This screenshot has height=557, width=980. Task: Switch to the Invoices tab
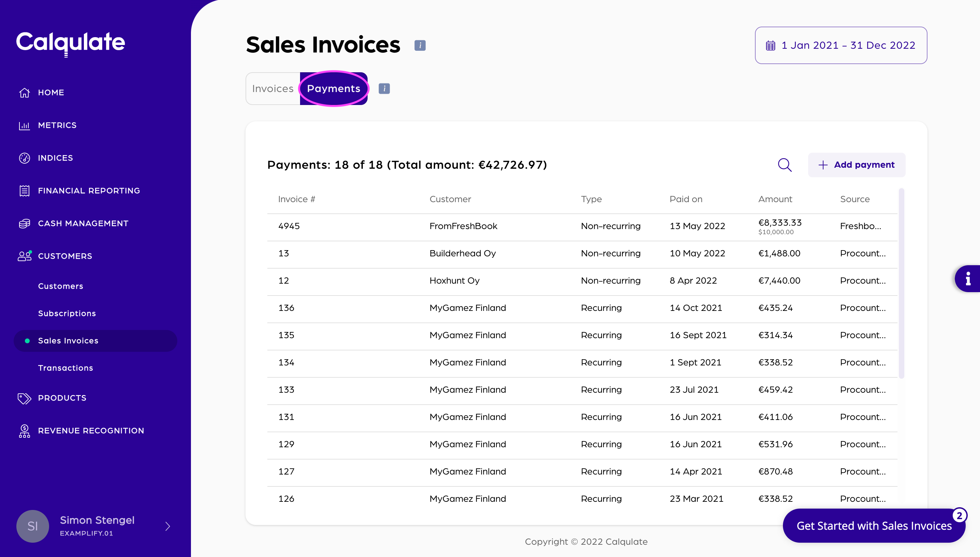(272, 89)
